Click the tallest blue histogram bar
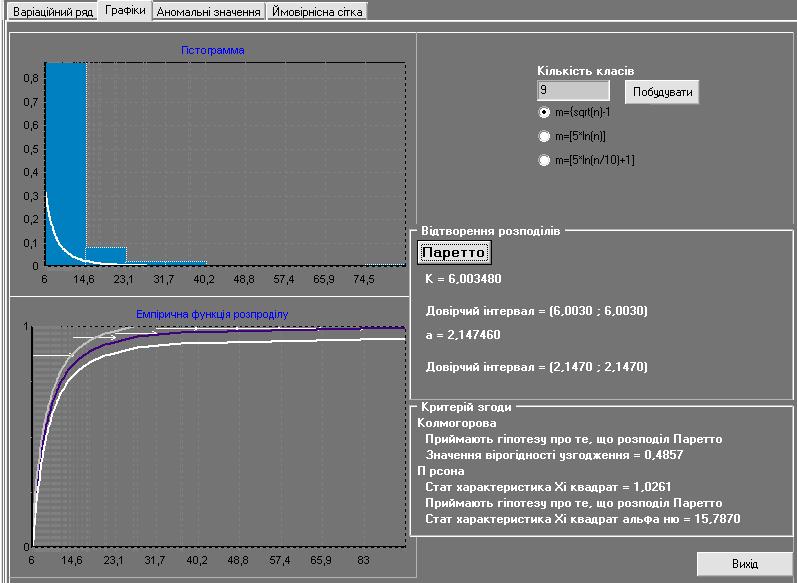Viewport: 797px width, 583px height. 66,164
